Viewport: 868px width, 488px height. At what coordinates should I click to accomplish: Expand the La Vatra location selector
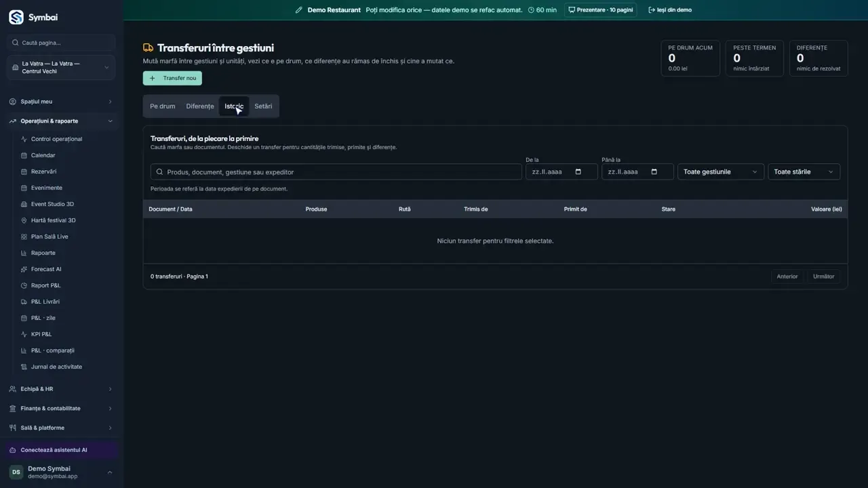[x=61, y=68]
